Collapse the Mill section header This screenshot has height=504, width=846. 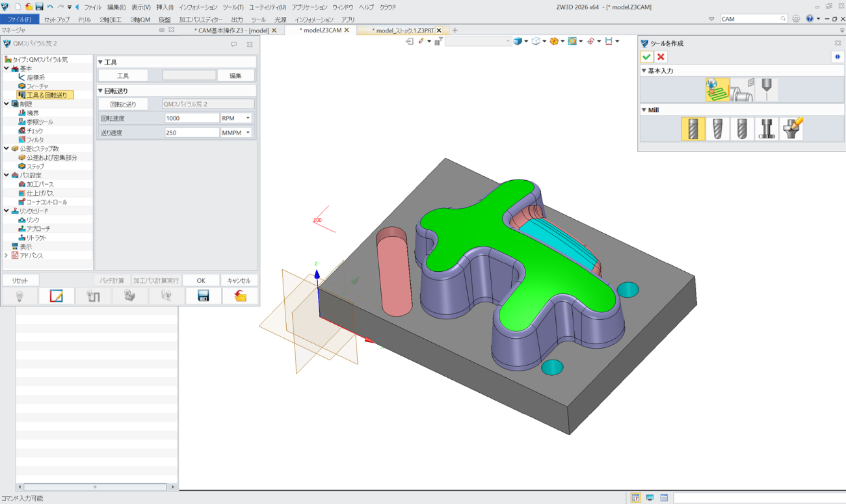644,110
